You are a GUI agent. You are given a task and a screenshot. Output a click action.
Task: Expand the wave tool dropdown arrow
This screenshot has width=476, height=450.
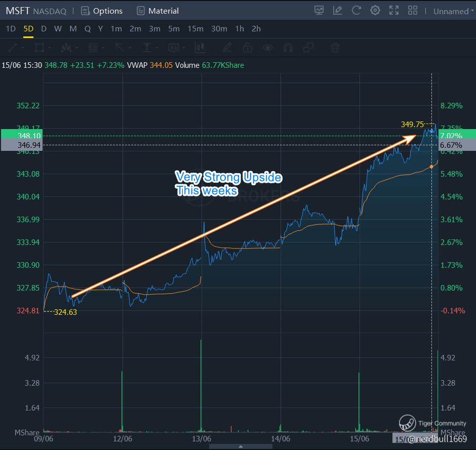pyautogui.click(x=76, y=48)
